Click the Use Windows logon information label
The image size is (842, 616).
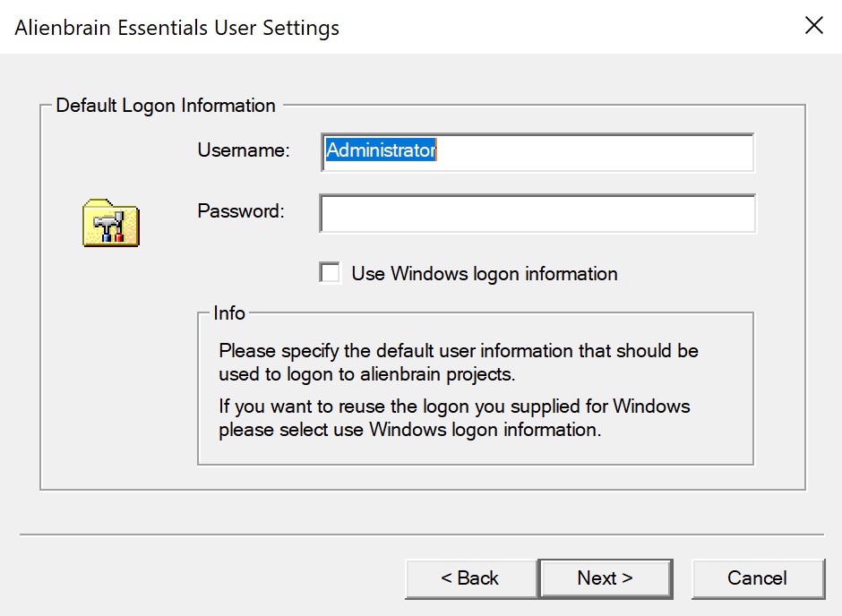[484, 274]
